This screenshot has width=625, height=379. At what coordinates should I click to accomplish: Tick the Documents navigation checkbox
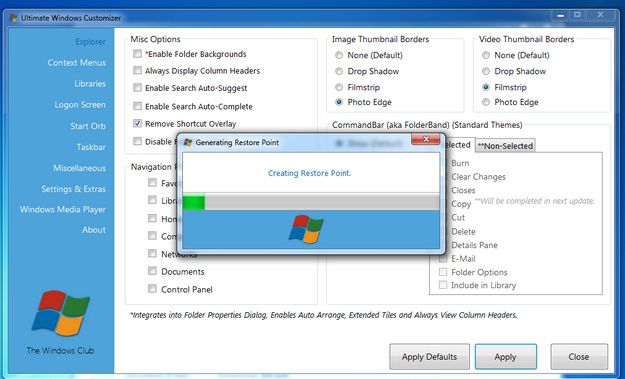point(152,271)
